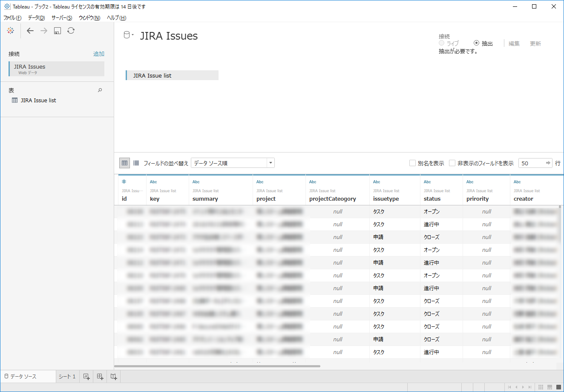Open the ヘルプ(H) menu

(116, 17)
